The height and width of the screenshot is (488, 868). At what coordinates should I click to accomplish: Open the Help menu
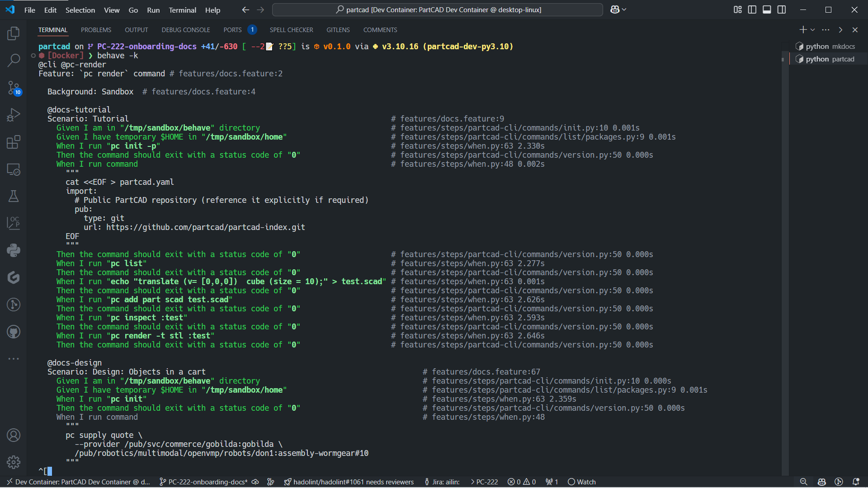212,10
